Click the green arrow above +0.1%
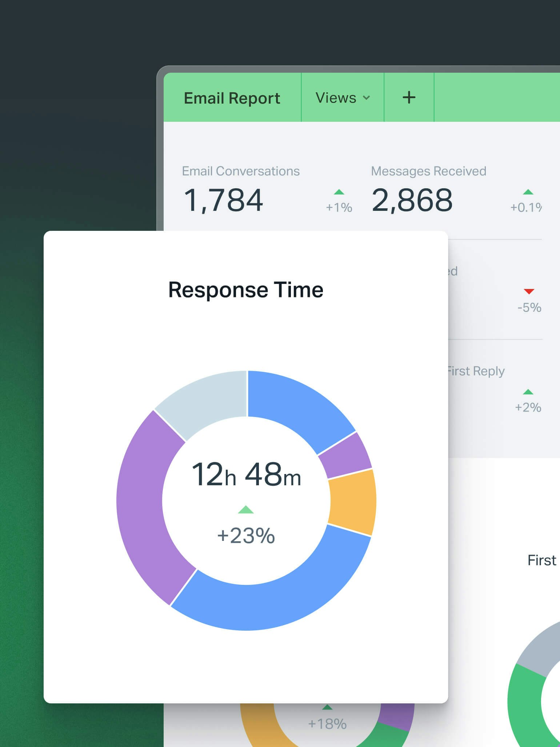The height and width of the screenshot is (747, 560). [528, 192]
